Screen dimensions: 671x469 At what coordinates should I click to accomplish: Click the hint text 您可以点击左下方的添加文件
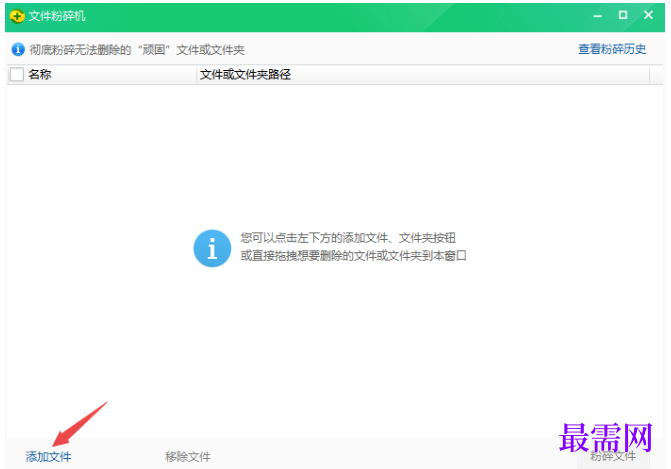pyautogui.click(x=348, y=238)
